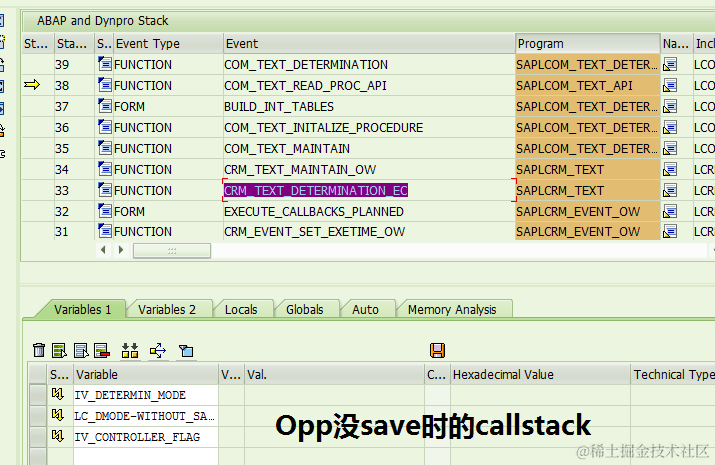Viewport: 715px width, 465px height.
Task: Click program cell SAPLCOM_TEXT_API
Action: point(588,85)
